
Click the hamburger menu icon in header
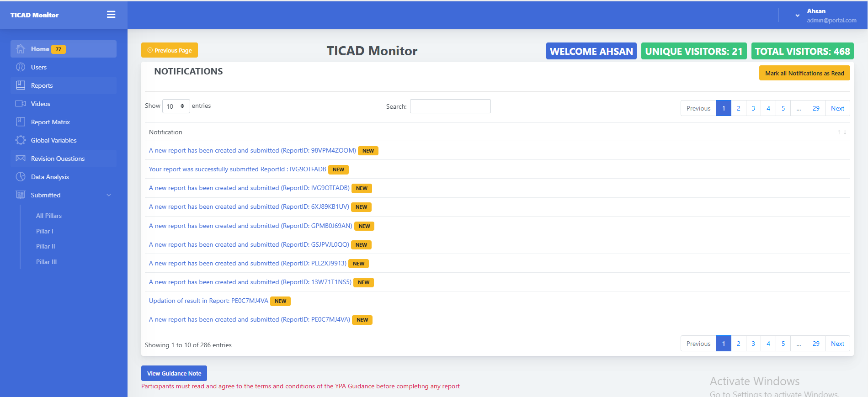coord(111,15)
